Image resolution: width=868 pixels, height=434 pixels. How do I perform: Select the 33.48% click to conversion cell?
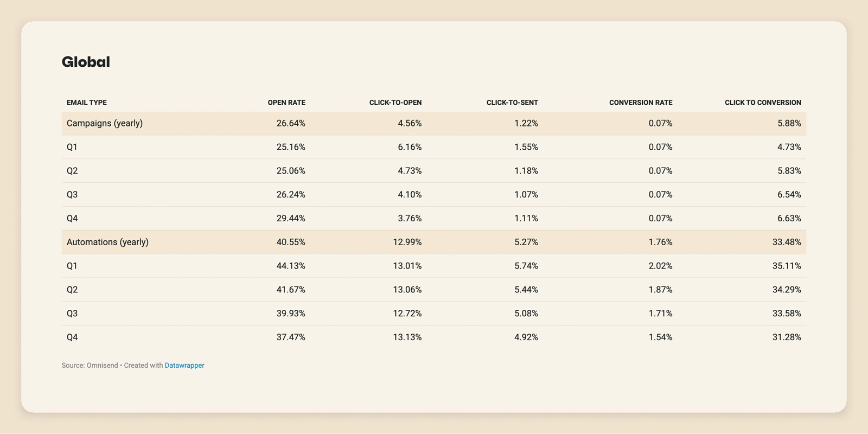pos(787,242)
